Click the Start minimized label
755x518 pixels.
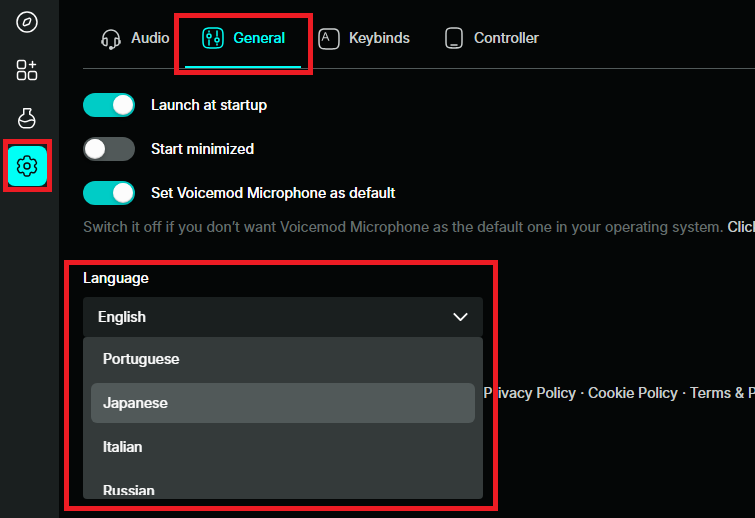[x=202, y=149]
